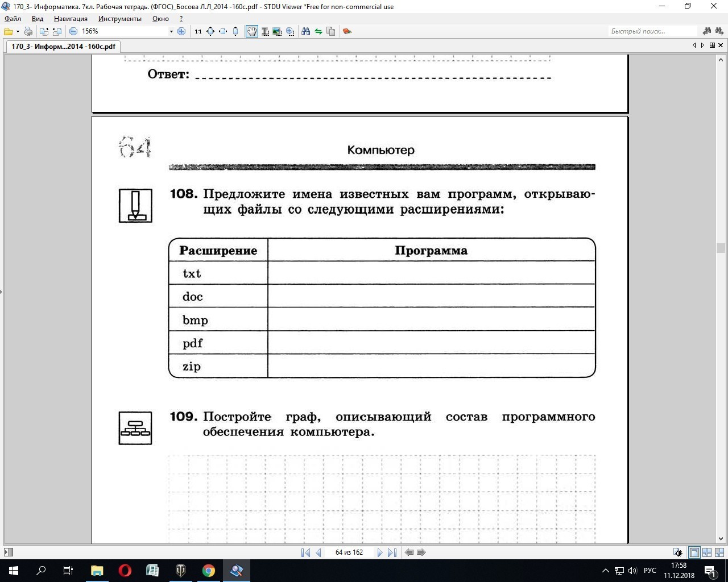
Task: Go to last page button
Action: pos(392,552)
